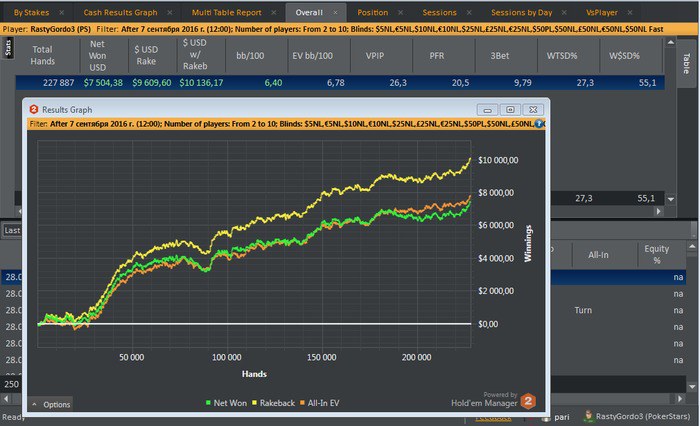
Task: Toggle the All-In EV legend series
Action: pyautogui.click(x=320, y=402)
